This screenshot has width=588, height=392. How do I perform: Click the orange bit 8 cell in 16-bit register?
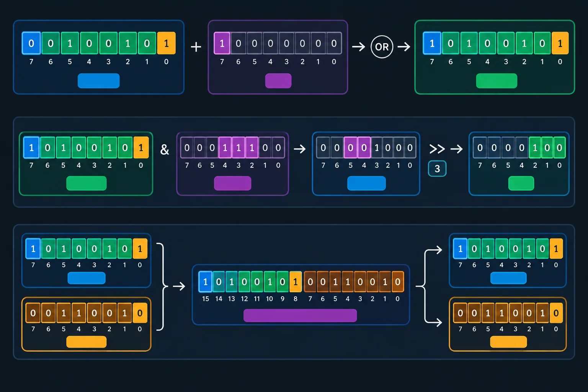pos(296,282)
